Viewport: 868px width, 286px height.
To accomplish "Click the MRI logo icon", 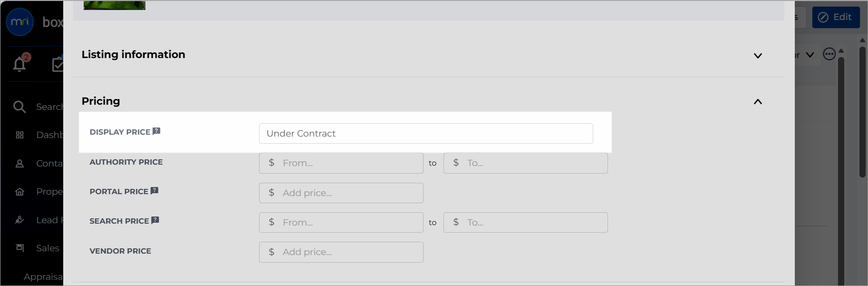I will click(x=20, y=22).
